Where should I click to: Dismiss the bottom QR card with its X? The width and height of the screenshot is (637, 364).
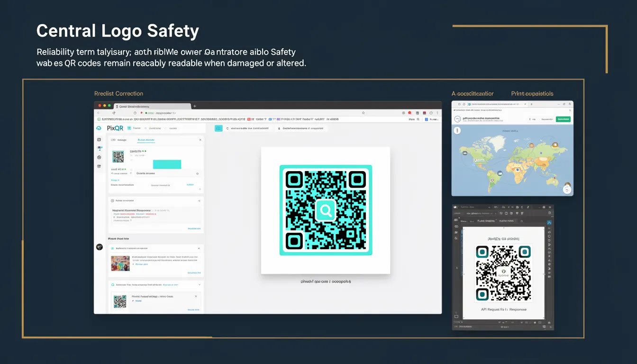point(196,296)
